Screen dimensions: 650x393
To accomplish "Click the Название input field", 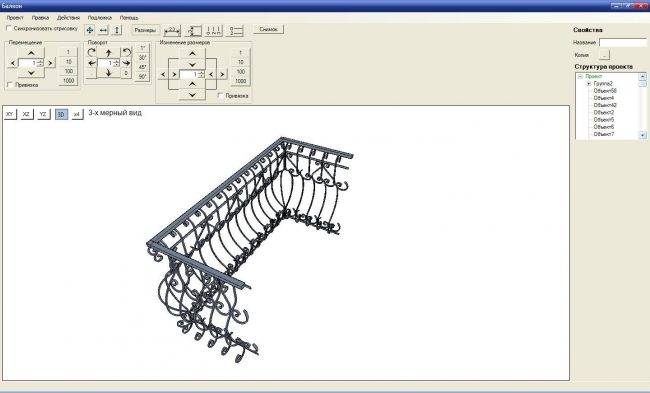I will [x=623, y=42].
